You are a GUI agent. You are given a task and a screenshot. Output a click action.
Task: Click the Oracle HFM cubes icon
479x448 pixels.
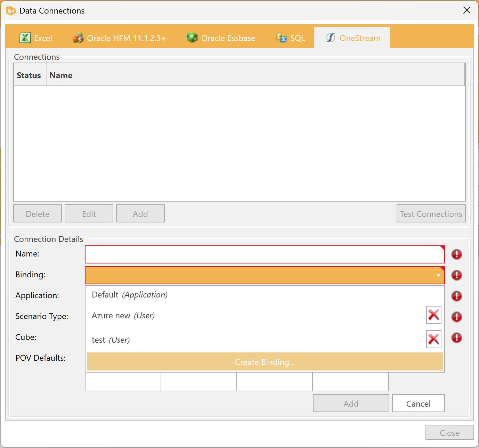point(78,38)
